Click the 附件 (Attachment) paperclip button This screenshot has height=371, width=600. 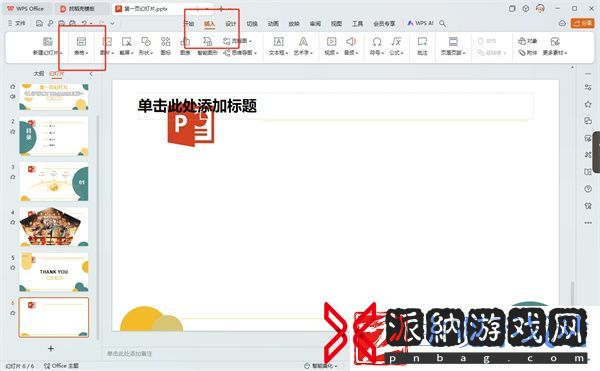[528, 53]
